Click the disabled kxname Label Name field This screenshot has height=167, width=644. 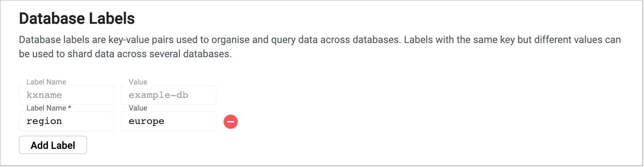click(x=66, y=95)
